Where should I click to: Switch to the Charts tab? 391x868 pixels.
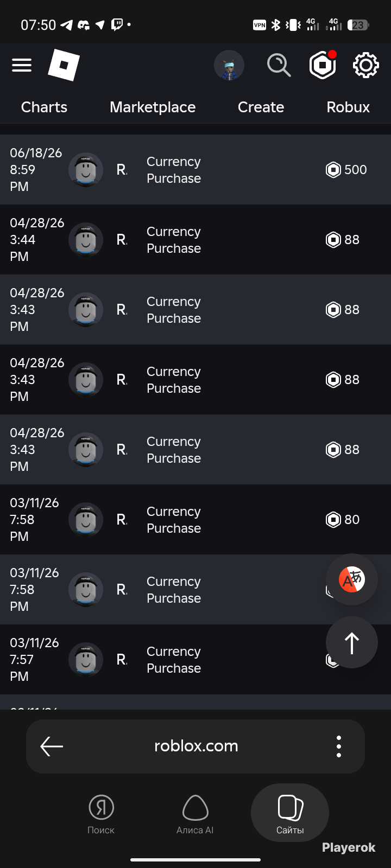(44, 107)
